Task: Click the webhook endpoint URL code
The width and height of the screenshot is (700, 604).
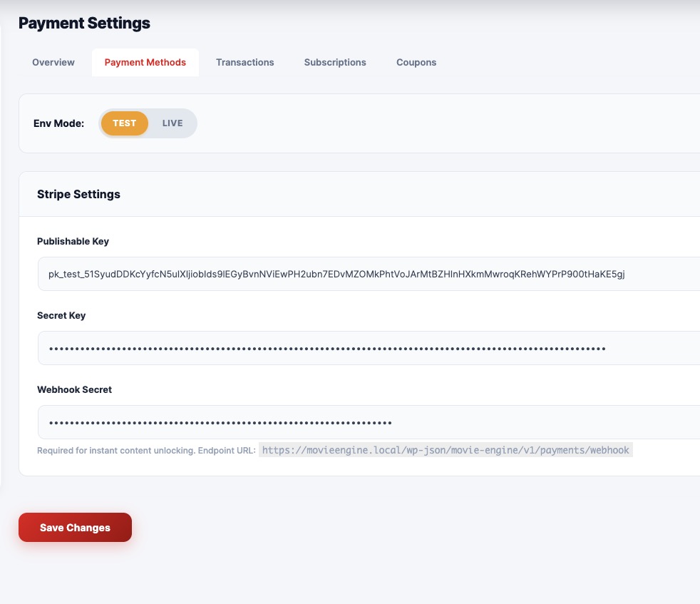Action: (x=446, y=451)
